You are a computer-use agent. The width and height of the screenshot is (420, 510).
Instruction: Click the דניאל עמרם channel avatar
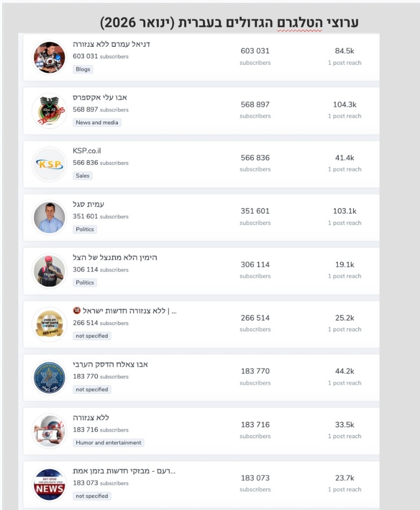coord(49,57)
